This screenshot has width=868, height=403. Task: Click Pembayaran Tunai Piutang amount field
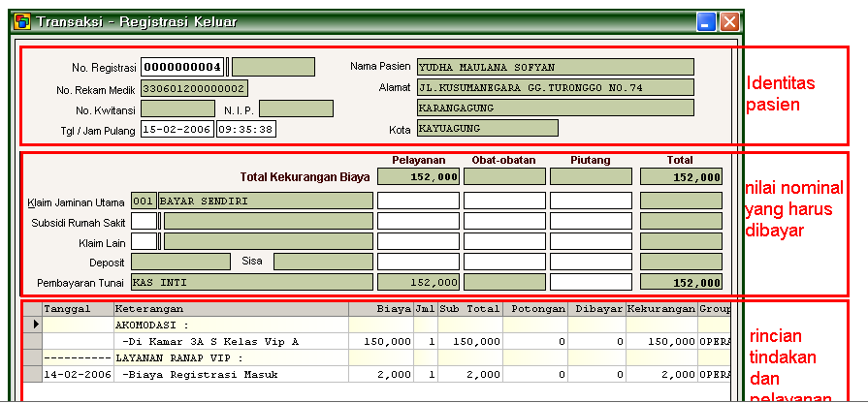(x=591, y=283)
